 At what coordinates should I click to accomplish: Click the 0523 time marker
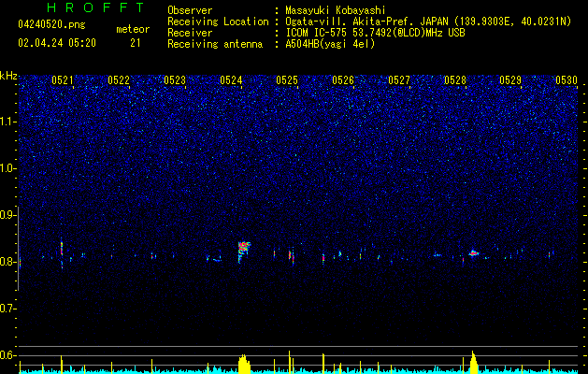click(x=175, y=79)
